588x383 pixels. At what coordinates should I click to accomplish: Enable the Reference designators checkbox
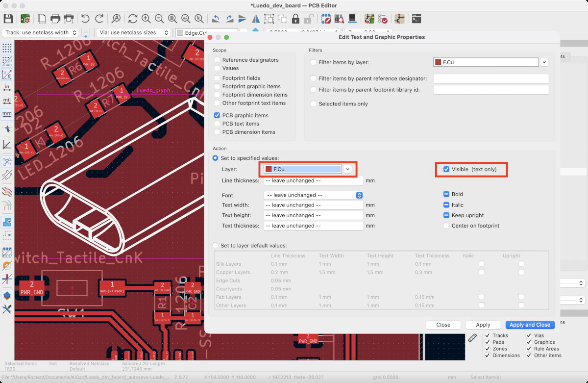click(217, 60)
